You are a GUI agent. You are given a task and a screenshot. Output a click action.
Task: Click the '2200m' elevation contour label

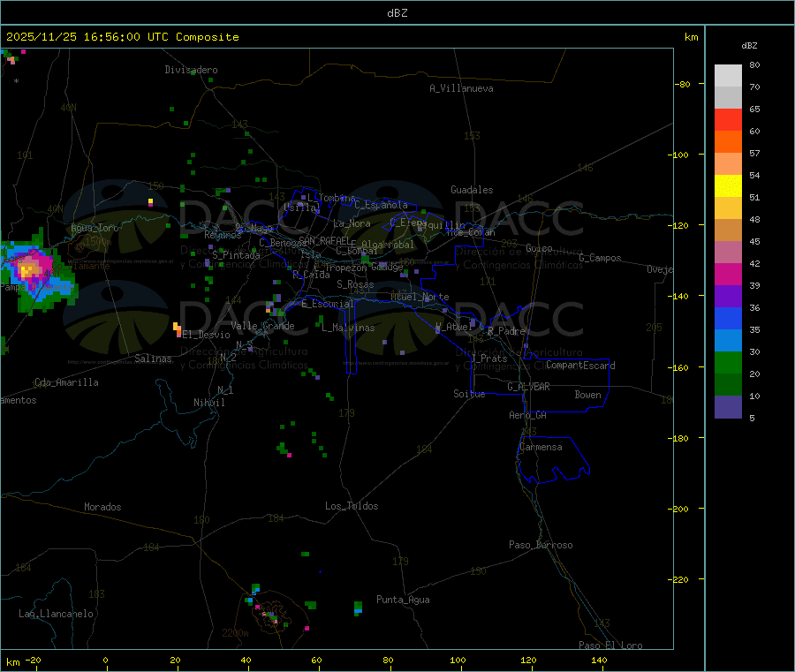pos(235,633)
